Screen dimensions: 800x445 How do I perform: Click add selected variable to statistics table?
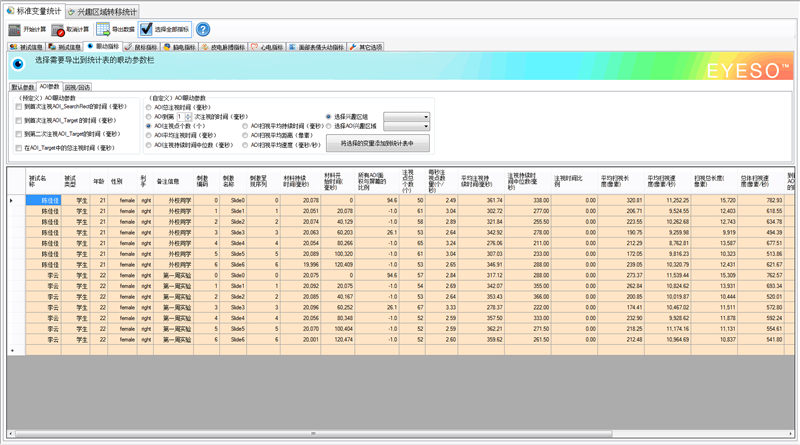(378, 143)
